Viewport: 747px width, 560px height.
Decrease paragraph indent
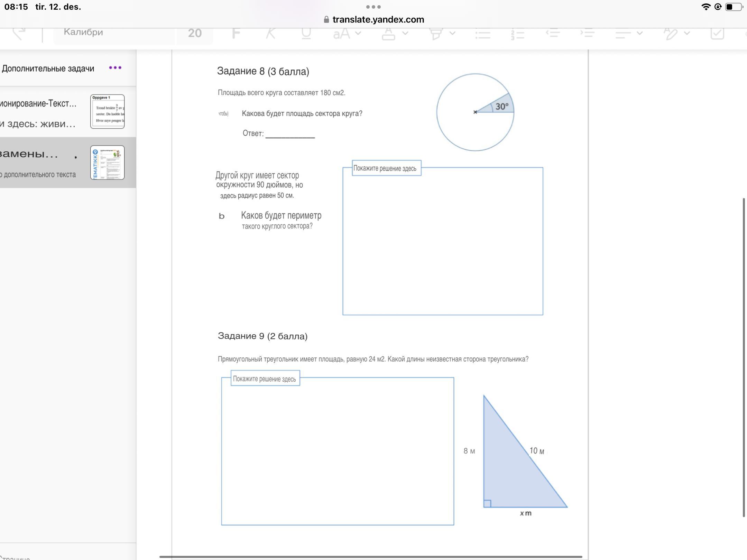[x=553, y=33]
